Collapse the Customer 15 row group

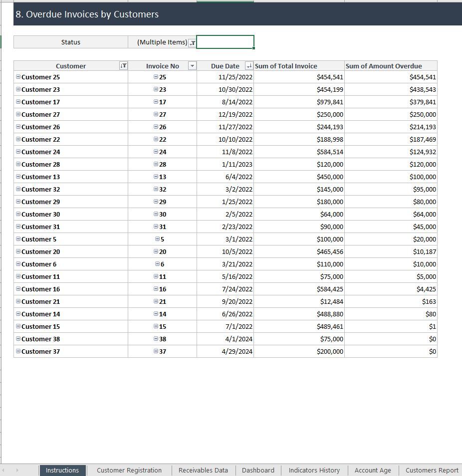point(18,326)
